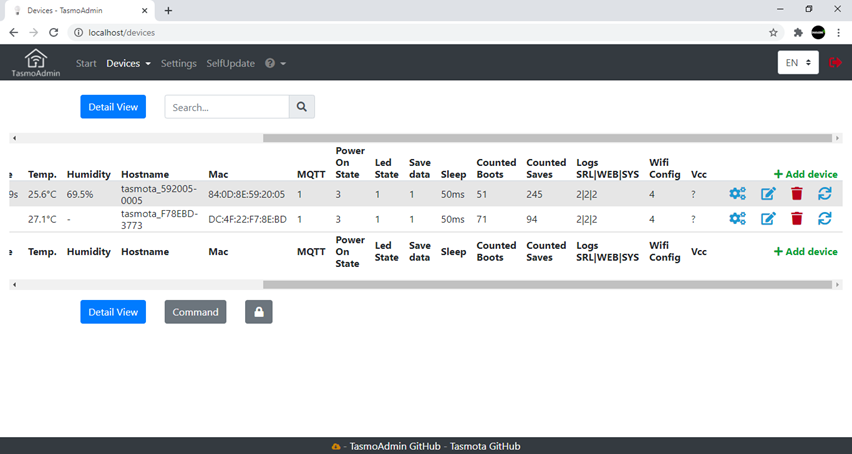Click temperature value 27.1°C

42,219
